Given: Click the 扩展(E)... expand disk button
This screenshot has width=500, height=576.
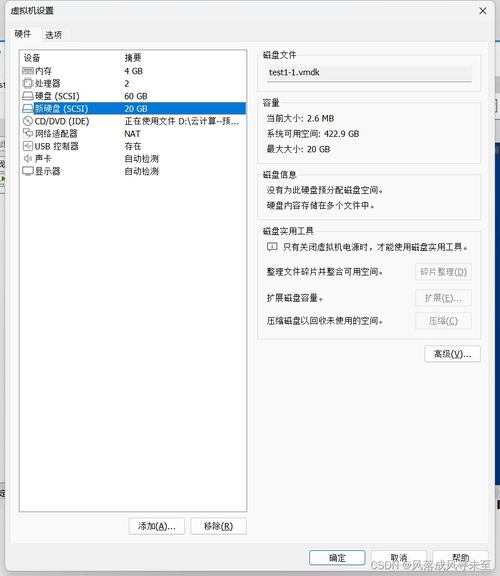Looking at the screenshot, I should click(x=443, y=298).
